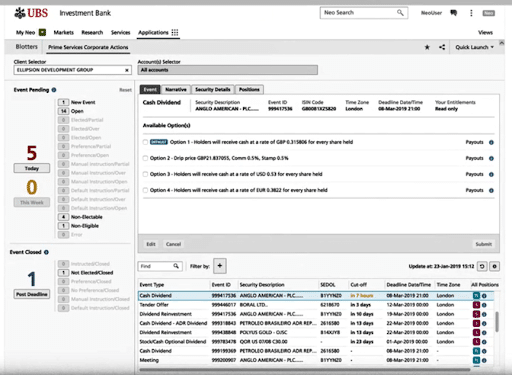Open the three-dot more options menu

(471, 13)
